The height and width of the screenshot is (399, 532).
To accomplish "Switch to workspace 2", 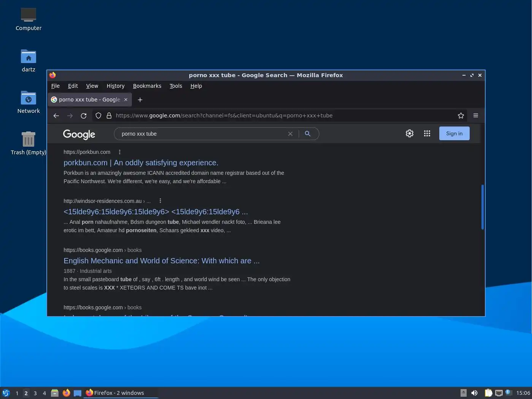I will [x=26, y=393].
